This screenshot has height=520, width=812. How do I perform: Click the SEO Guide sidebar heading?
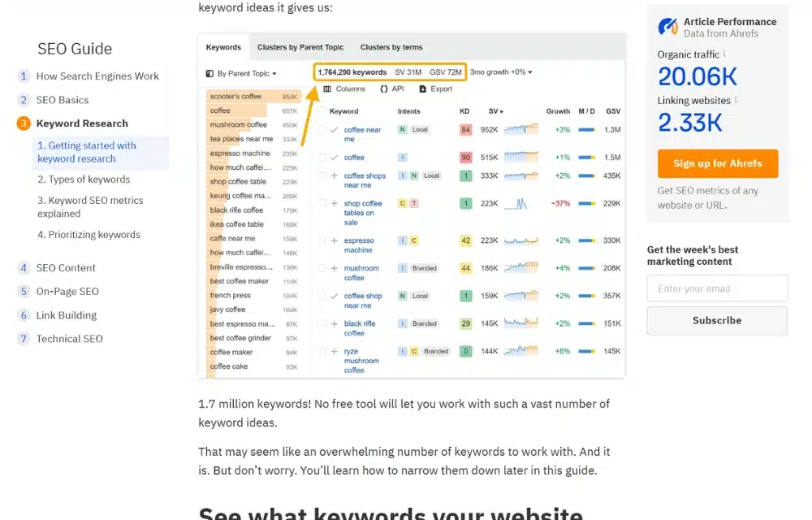click(x=75, y=49)
